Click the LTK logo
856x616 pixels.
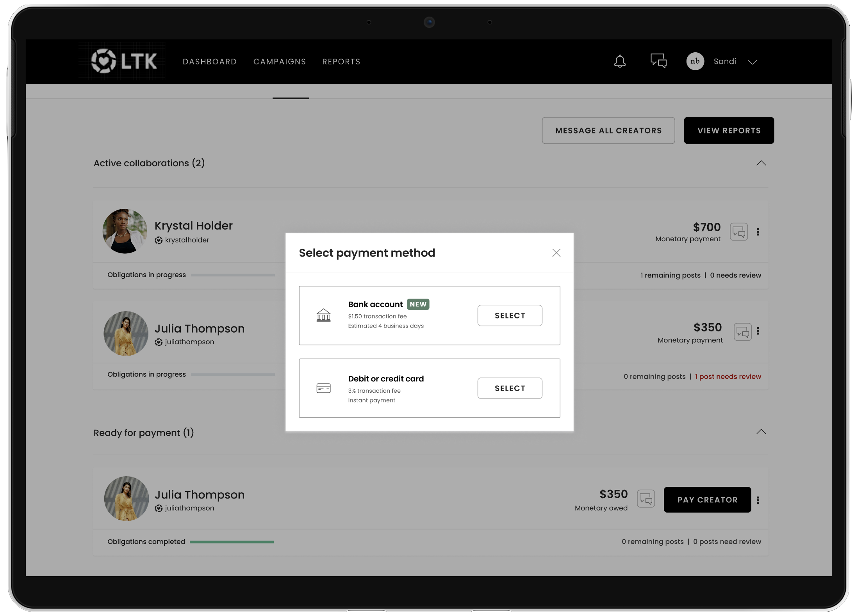(x=123, y=61)
